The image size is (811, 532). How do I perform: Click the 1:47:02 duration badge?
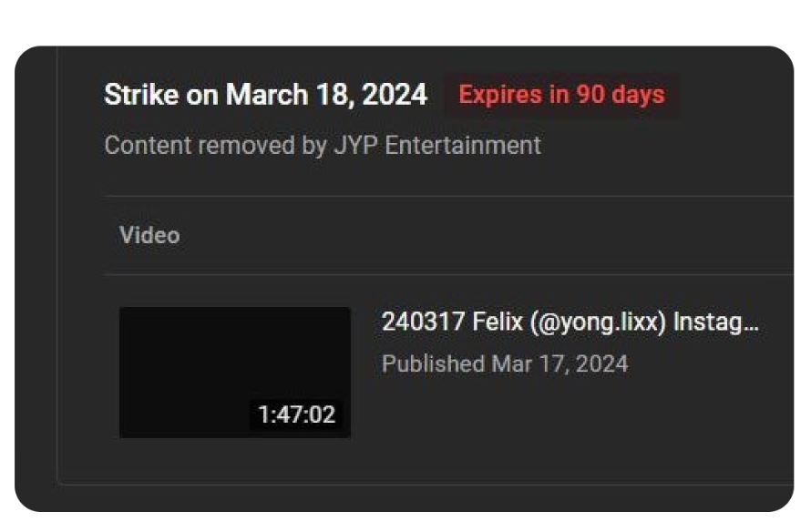(x=296, y=415)
